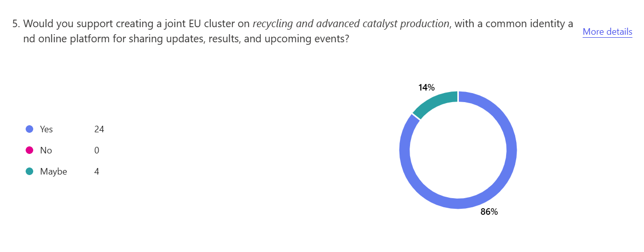
Task: Click the teal Maybe legend dot
Action: [x=29, y=172]
